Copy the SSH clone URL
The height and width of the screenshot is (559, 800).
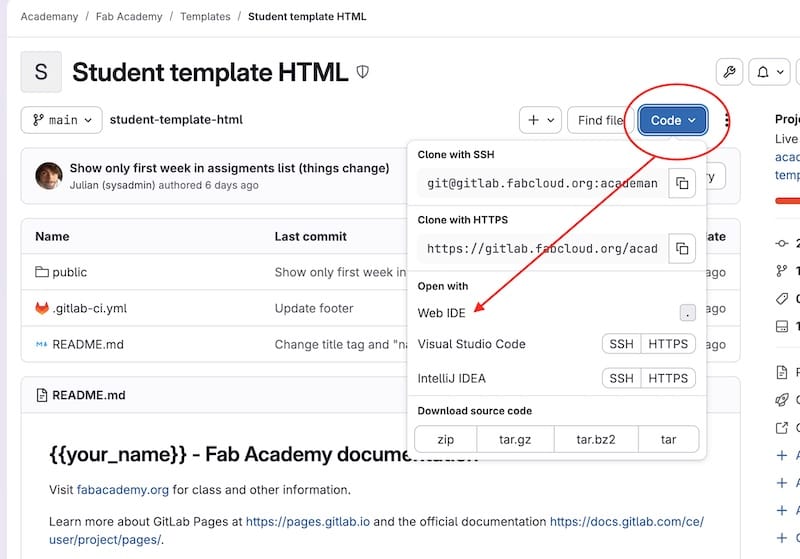click(681, 183)
